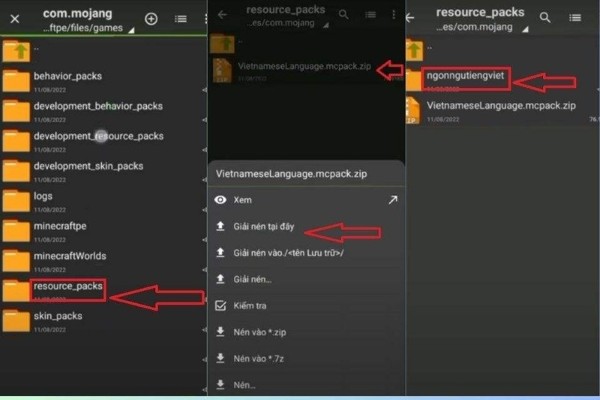The image size is (600, 400).
Task: Open the up-folder icon in the left panel
Action: tap(16, 51)
